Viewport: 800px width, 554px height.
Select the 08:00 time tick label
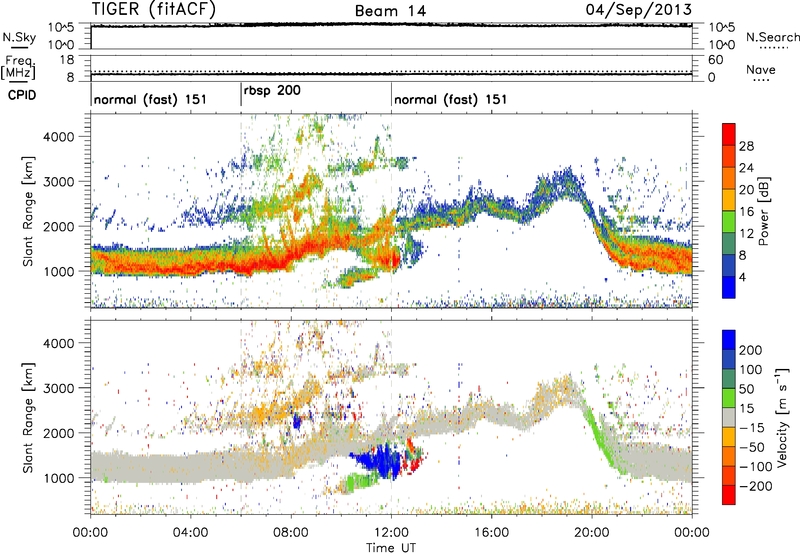click(x=291, y=533)
